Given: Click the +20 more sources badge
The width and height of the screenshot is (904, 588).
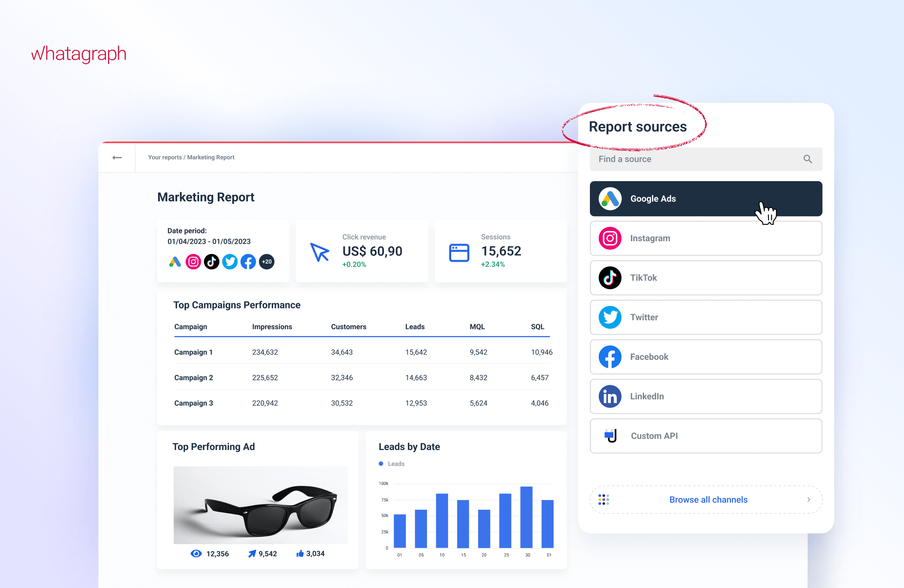Looking at the screenshot, I should pyautogui.click(x=267, y=262).
